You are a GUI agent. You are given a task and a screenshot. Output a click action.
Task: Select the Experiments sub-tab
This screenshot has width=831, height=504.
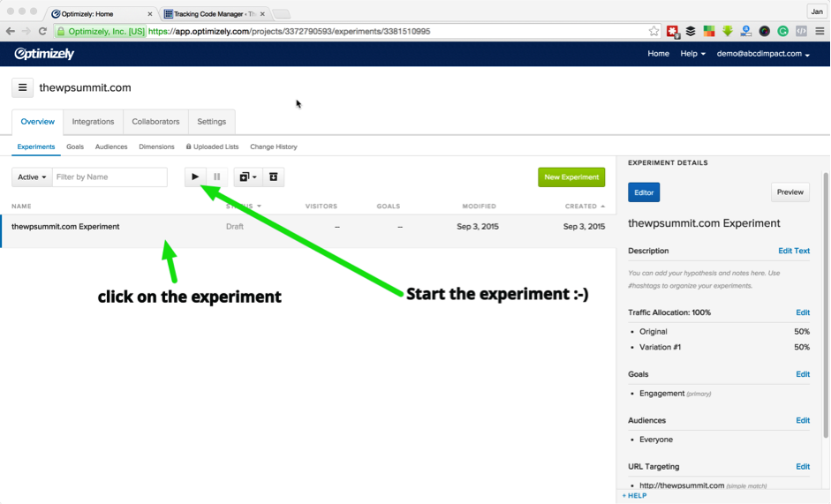point(36,147)
